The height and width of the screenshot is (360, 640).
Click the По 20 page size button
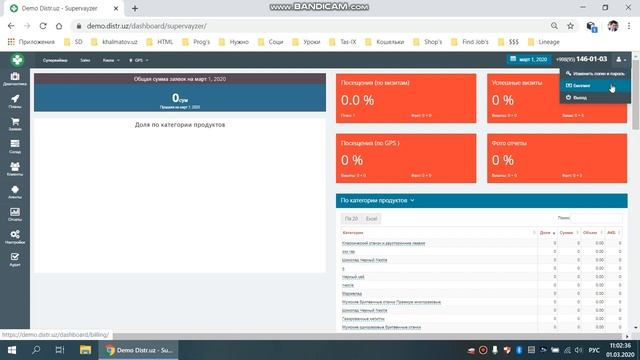(351, 219)
